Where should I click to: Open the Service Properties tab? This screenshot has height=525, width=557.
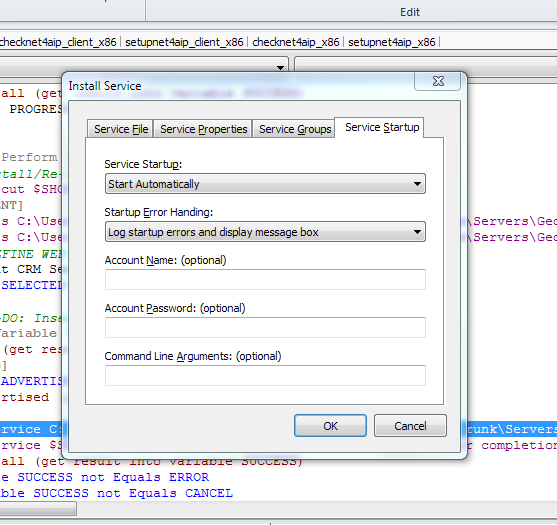tap(203, 129)
